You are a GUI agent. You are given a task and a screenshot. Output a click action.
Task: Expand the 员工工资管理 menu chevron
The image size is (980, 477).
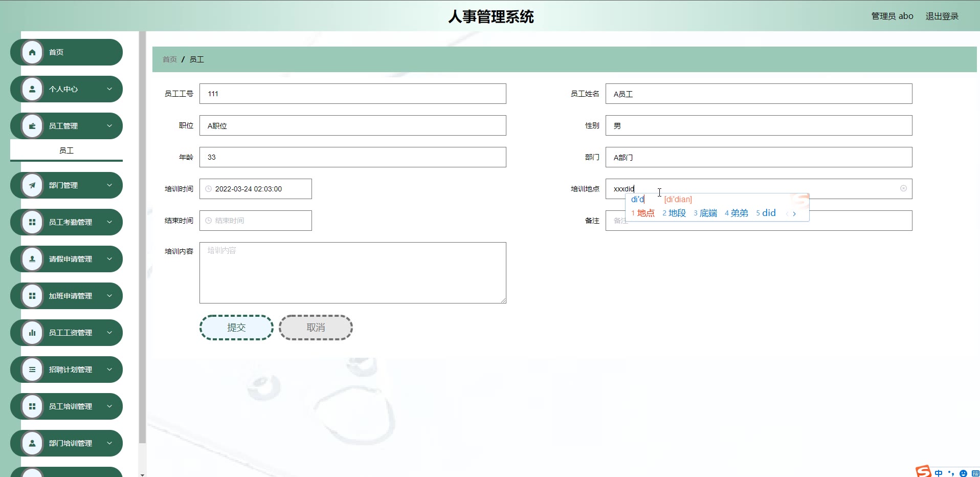[109, 333]
